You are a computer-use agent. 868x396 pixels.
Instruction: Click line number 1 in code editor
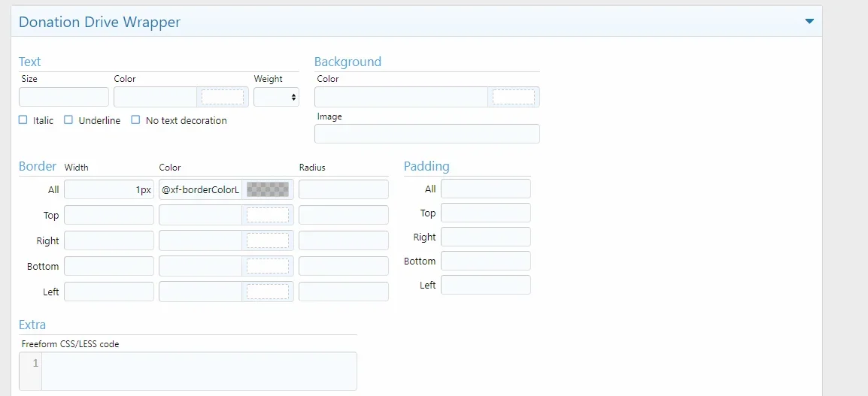[35, 364]
